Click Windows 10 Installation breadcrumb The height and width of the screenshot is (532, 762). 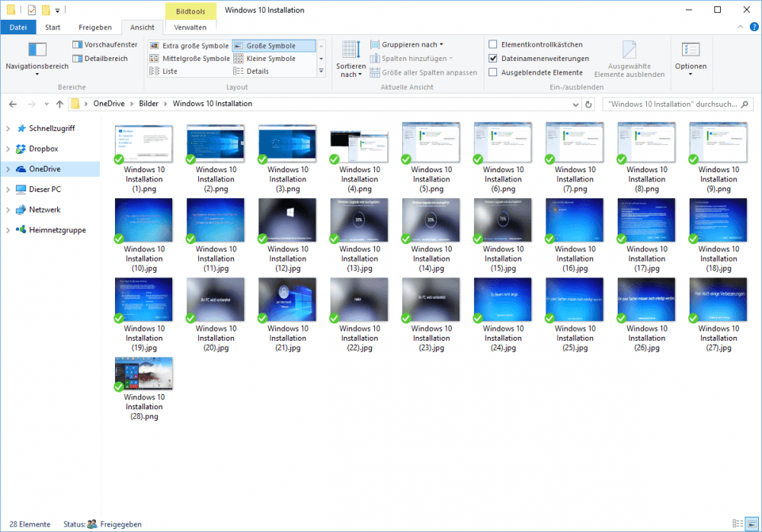(x=213, y=104)
